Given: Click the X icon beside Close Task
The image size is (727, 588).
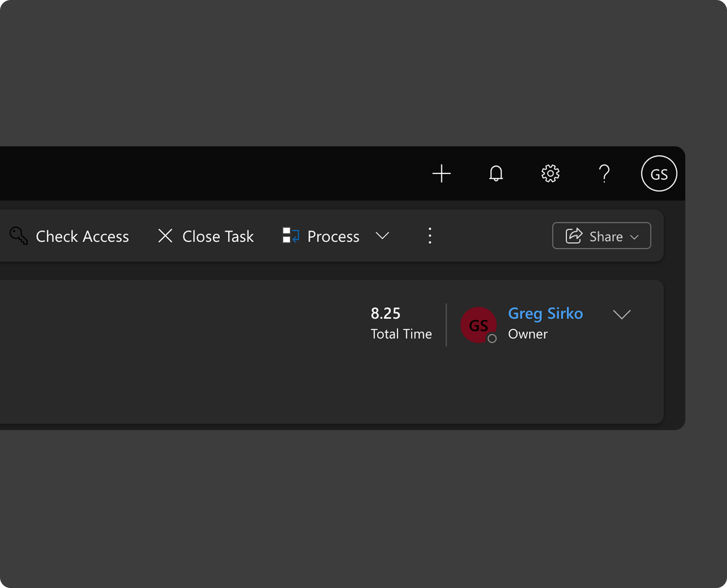Looking at the screenshot, I should [x=165, y=236].
